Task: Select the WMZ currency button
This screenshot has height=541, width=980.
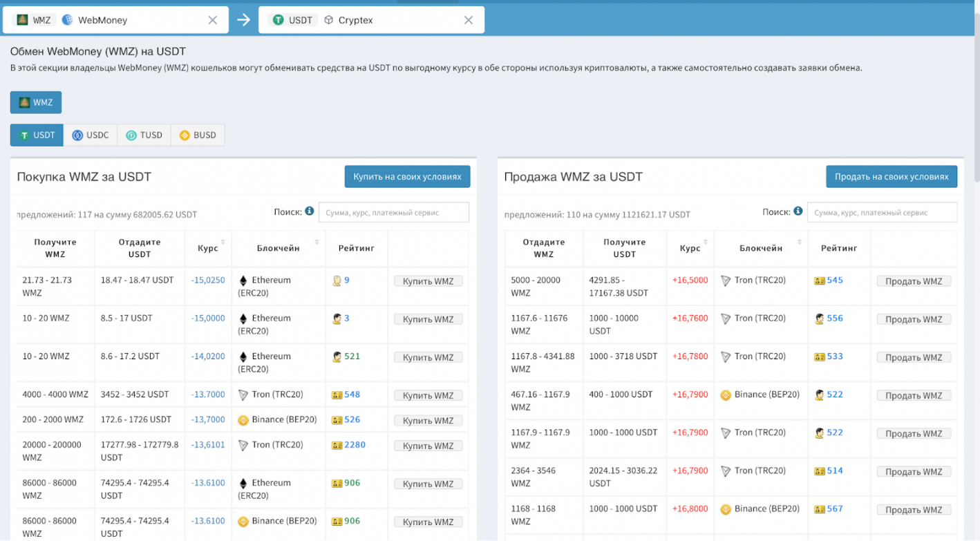Action: click(x=36, y=102)
